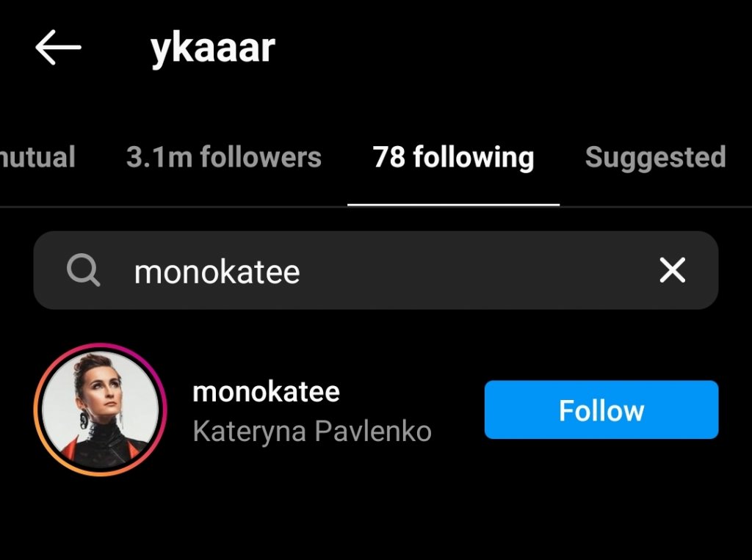The width and height of the screenshot is (752, 560).
Task: View the list of 3.1m followers
Action: (223, 157)
